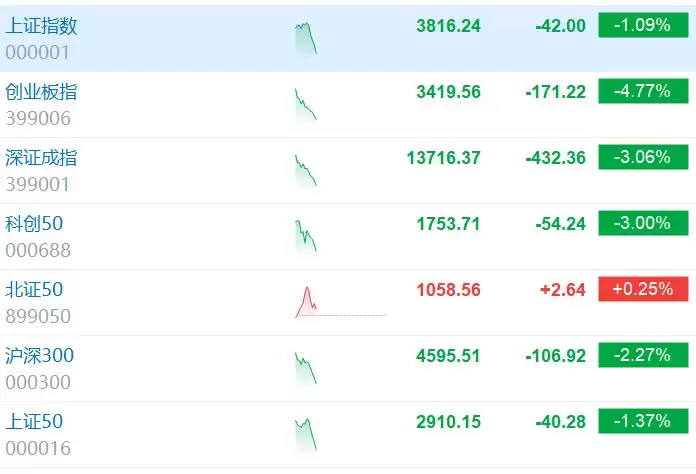Viewport: 696px width, 474px height.
Task: Click the 上证50 index name
Action: coord(34,421)
